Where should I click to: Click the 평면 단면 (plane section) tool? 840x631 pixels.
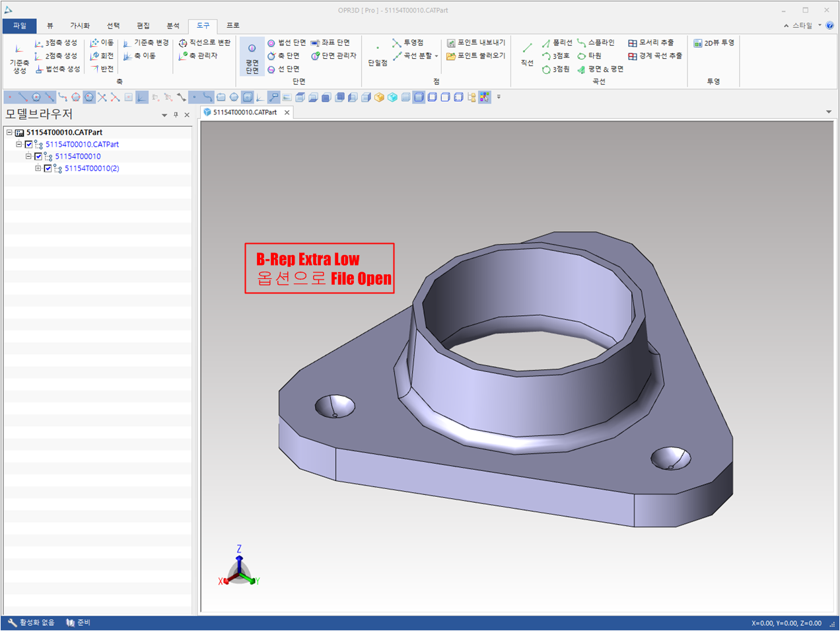click(252, 56)
